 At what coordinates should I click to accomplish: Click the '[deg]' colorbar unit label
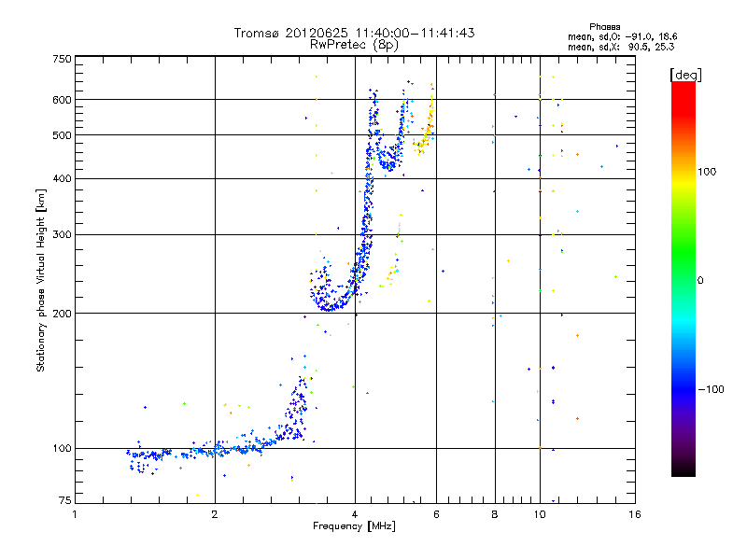(685, 75)
